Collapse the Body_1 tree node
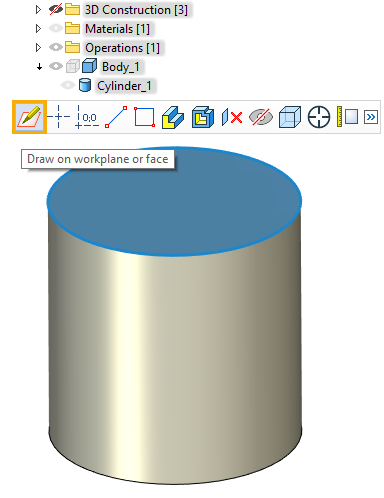Screen dimensions: 384x498 pyautogui.click(x=39, y=67)
